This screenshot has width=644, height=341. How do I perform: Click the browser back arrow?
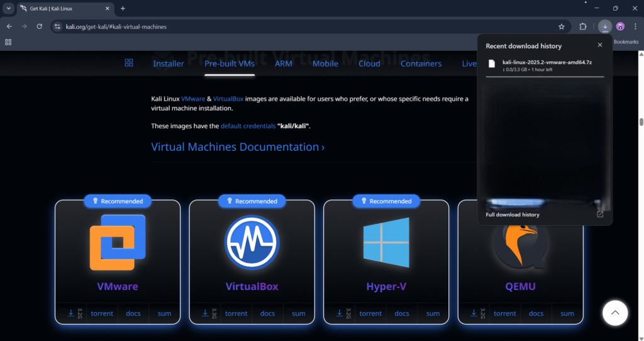(x=9, y=26)
